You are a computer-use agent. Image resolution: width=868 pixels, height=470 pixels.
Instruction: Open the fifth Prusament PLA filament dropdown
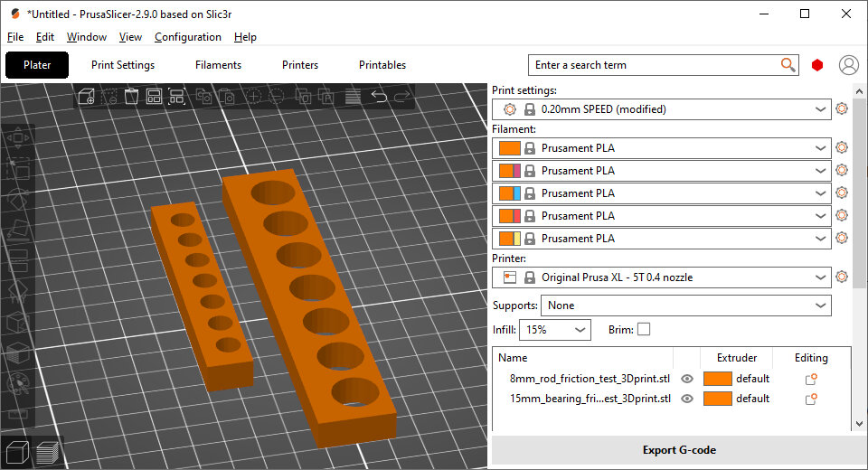click(x=662, y=239)
